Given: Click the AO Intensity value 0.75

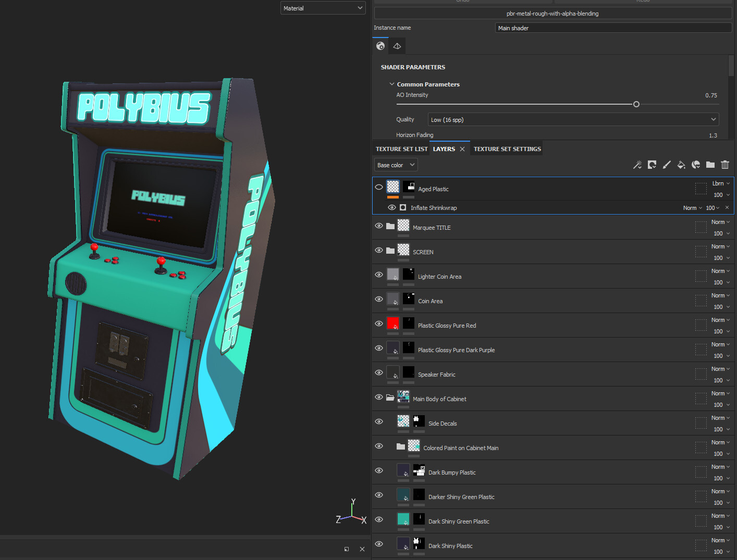Looking at the screenshot, I should click(711, 95).
